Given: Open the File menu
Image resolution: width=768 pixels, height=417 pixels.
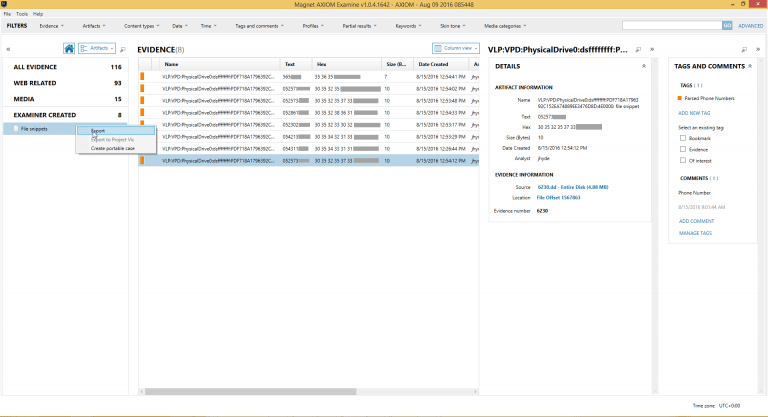Looking at the screenshot, I should click(x=7, y=14).
